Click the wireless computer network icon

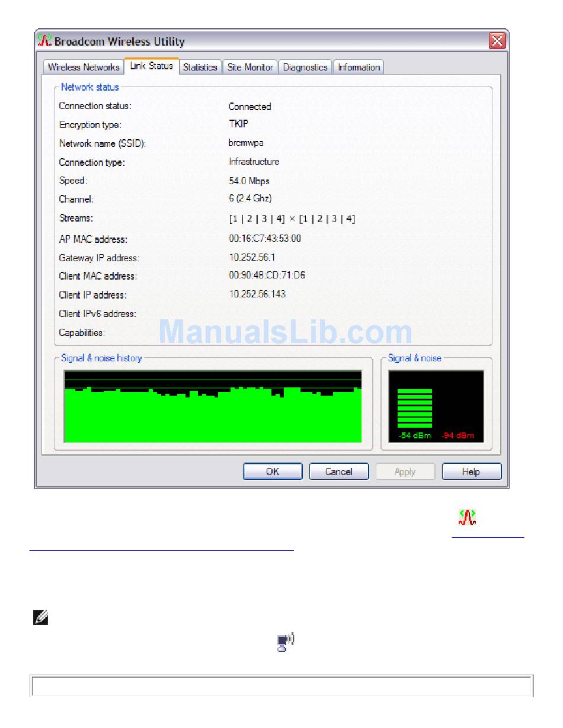click(x=286, y=642)
